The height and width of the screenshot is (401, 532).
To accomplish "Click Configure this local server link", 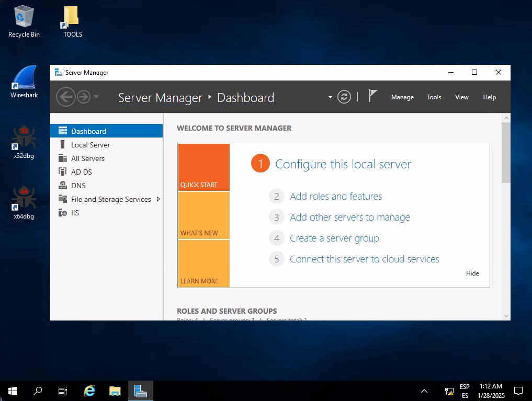I will pyautogui.click(x=343, y=164).
